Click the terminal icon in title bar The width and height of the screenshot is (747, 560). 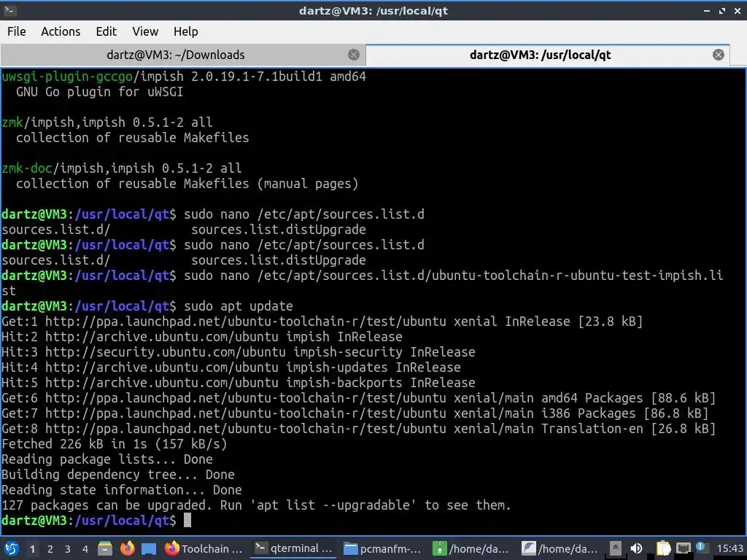pos(10,10)
